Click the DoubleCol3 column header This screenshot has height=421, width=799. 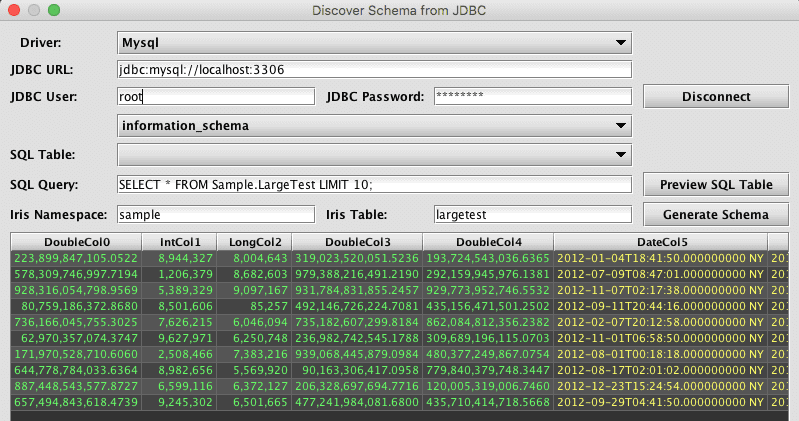pos(358,241)
